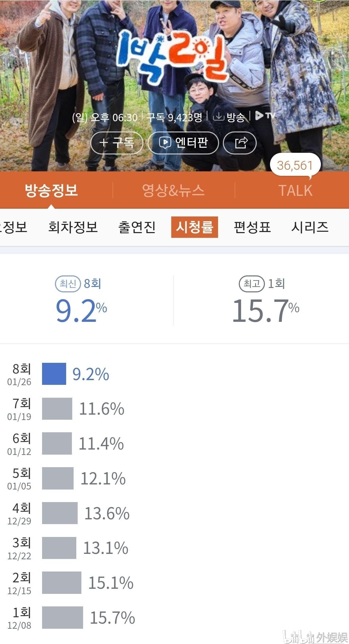The height and width of the screenshot is (644, 349).
Task: Open the TALK tab
Action: [295, 190]
